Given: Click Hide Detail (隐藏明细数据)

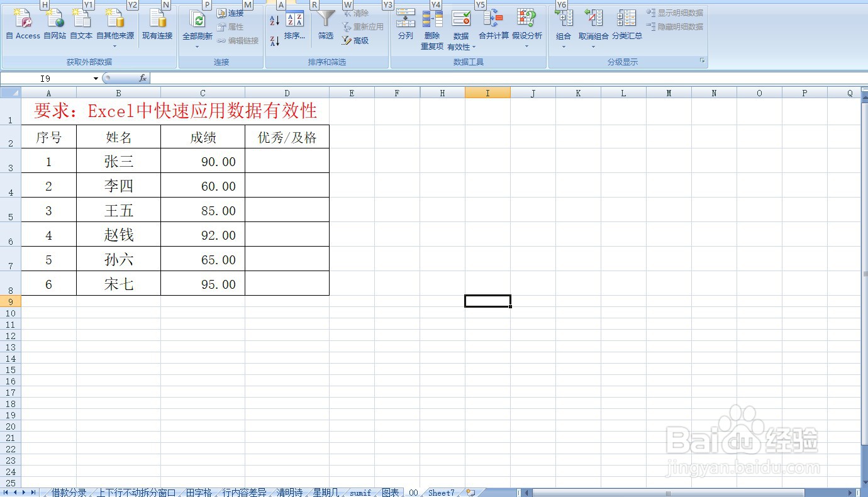Looking at the screenshot, I should pyautogui.click(x=675, y=27).
